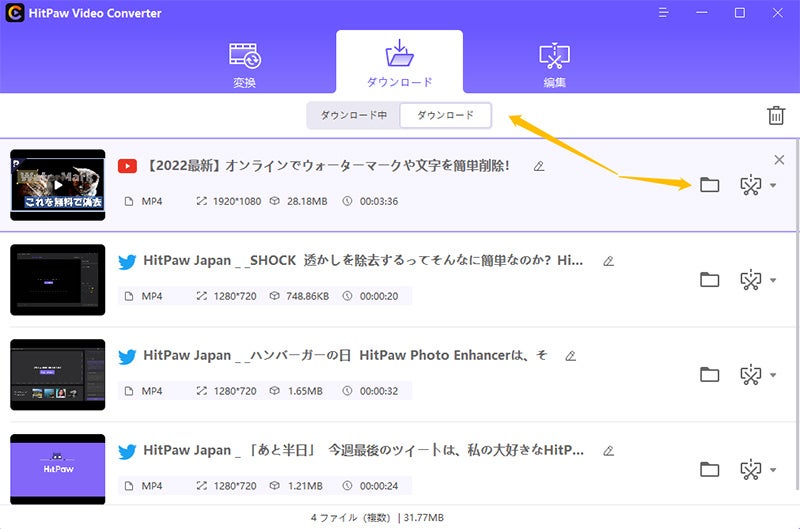
Task: Open folder for the あと半日 video
Action: click(709, 469)
